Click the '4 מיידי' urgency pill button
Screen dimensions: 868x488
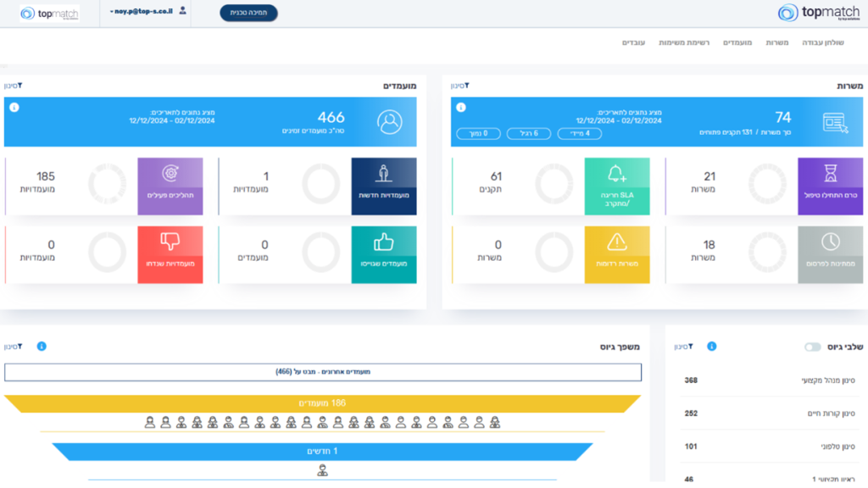click(581, 133)
